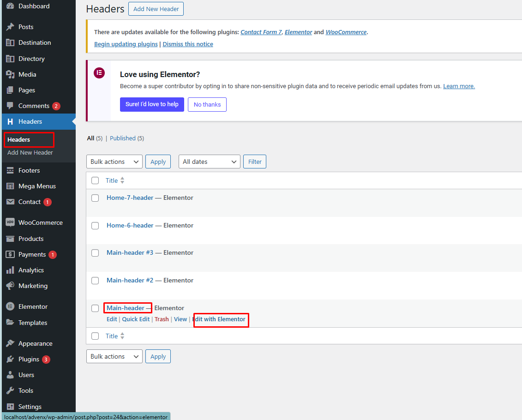Click the Analytics bar chart icon
Screen dimensions: 522x420
10,270
